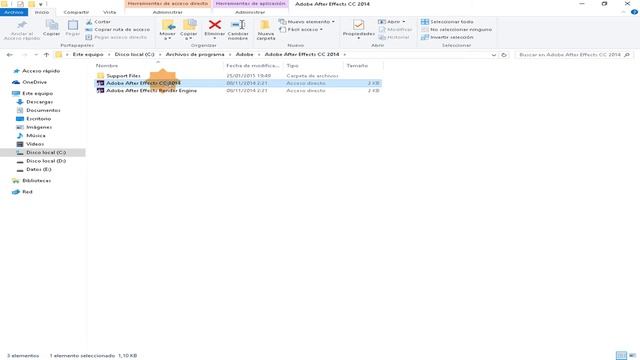
Task: Click Este equipo in the address bar
Action: click(x=88, y=54)
